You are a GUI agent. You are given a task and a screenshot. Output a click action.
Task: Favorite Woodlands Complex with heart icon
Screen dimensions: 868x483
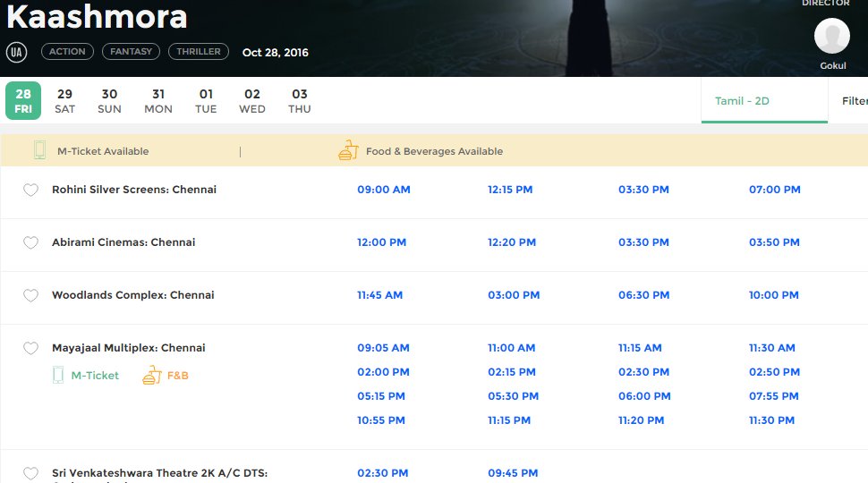[x=31, y=295]
